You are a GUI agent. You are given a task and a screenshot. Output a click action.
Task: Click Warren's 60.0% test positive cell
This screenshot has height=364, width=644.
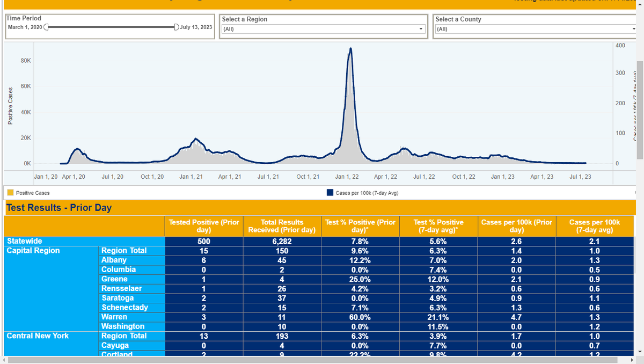[x=360, y=317]
